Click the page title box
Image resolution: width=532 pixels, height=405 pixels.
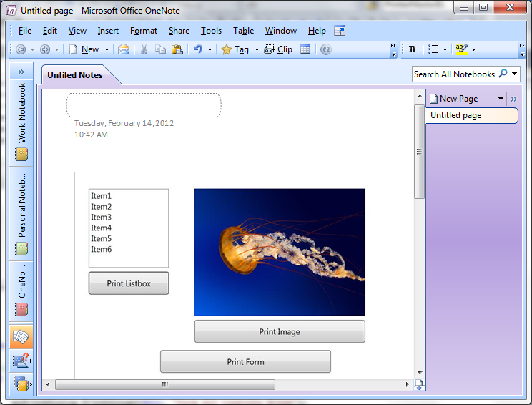144,105
